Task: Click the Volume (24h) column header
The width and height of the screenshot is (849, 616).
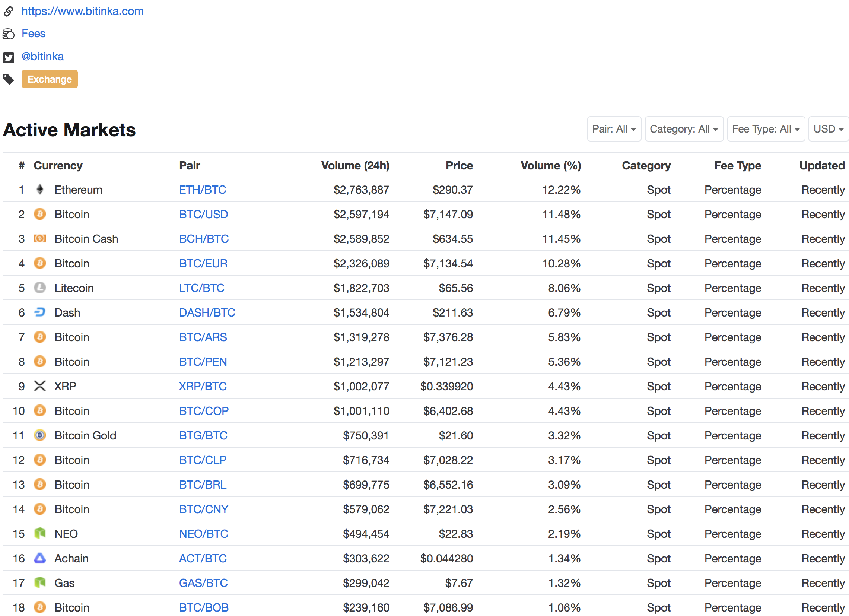Action: click(x=355, y=165)
